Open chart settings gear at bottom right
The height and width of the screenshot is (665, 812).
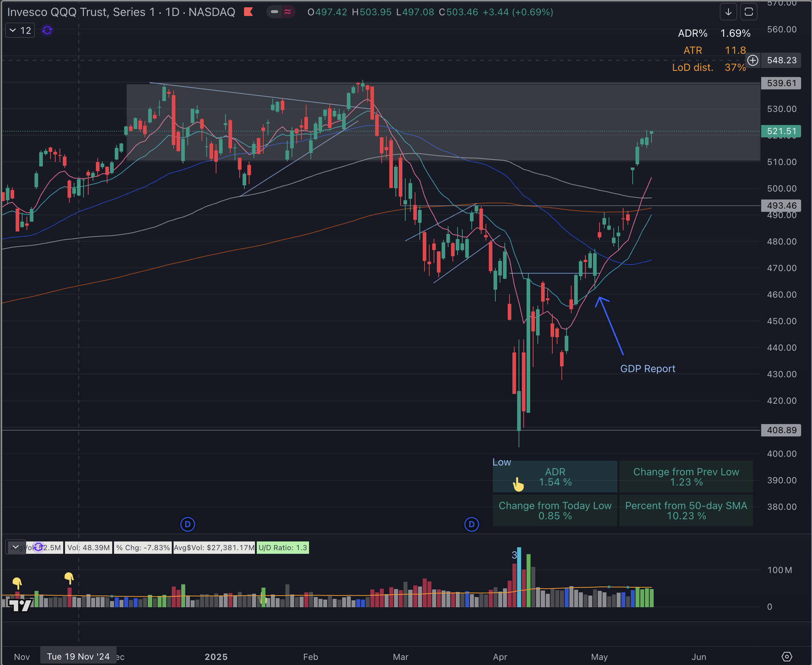point(786,657)
